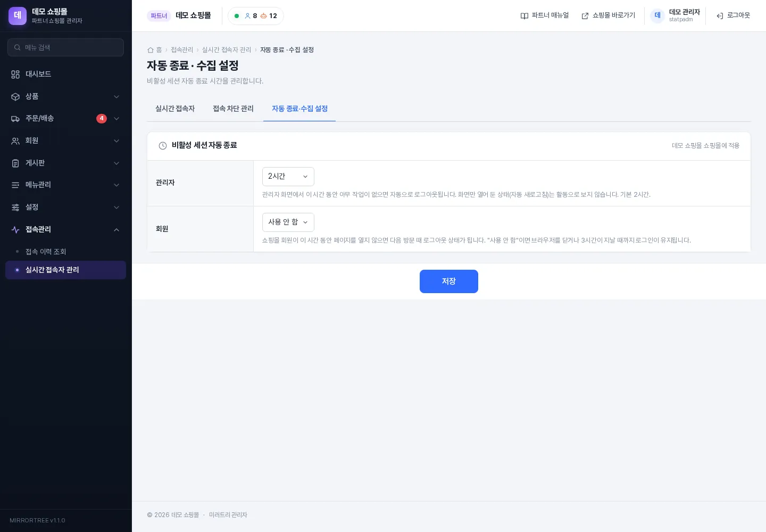Open the 관리자 timeout dropdown (2시간)
Viewport: 766px width, 532px height.
point(288,177)
